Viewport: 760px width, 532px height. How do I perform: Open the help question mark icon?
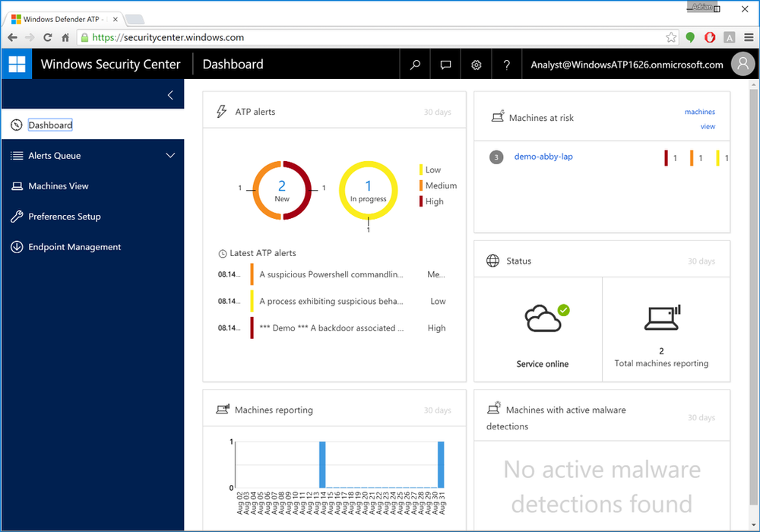click(x=506, y=64)
